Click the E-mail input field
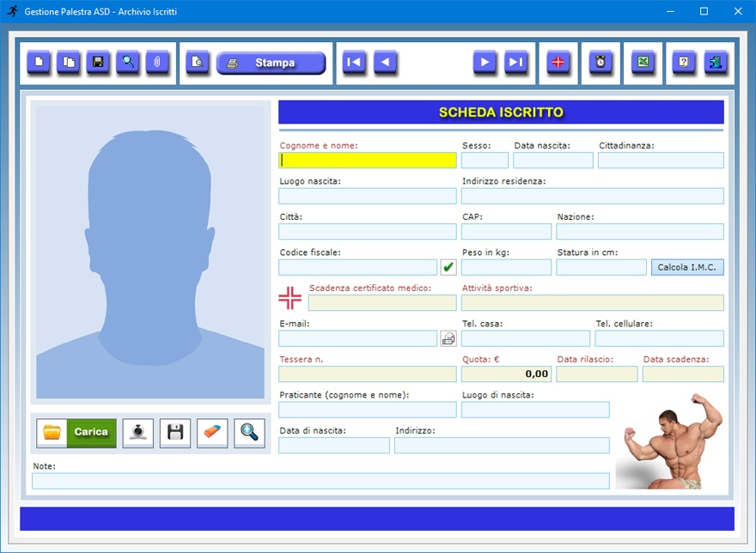Image resolution: width=756 pixels, height=553 pixels. (357, 338)
